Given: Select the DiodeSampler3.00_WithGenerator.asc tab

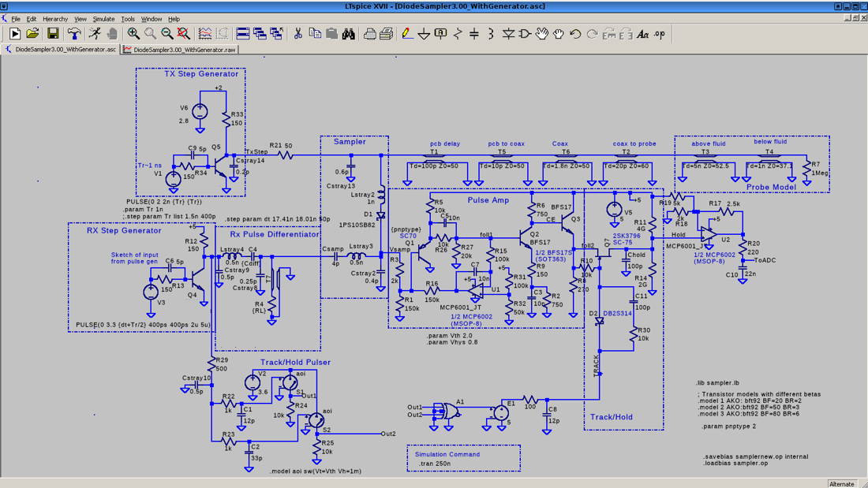Looking at the screenshot, I should pos(61,49).
